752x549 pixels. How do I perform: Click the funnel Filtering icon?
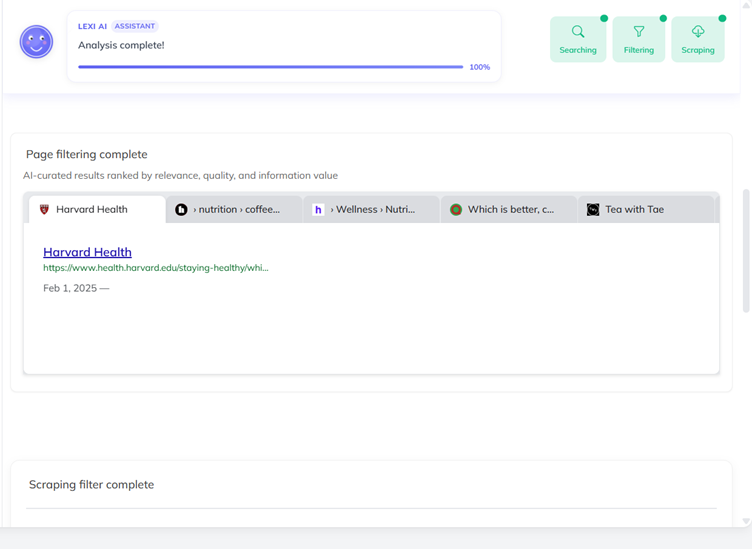[x=639, y=32]
